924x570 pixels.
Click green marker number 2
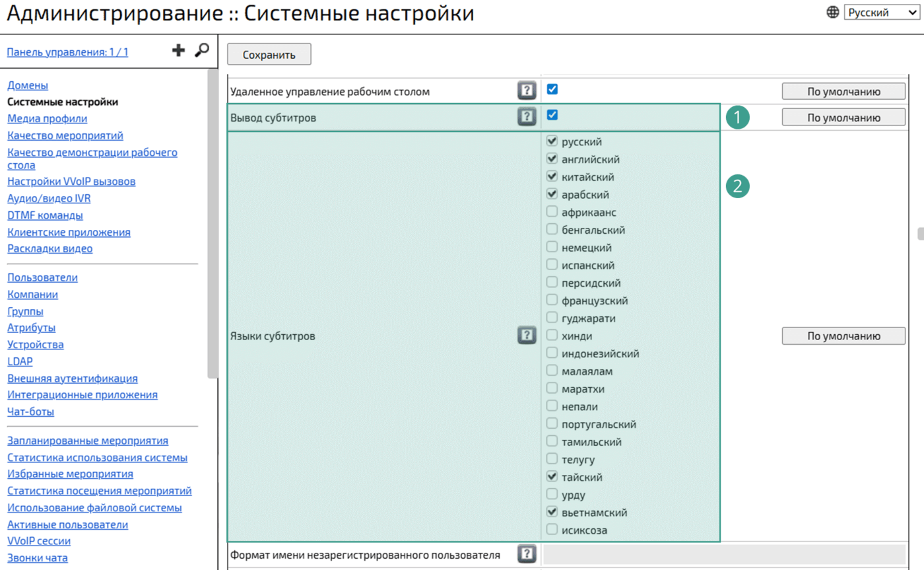[x=737, y=186]
